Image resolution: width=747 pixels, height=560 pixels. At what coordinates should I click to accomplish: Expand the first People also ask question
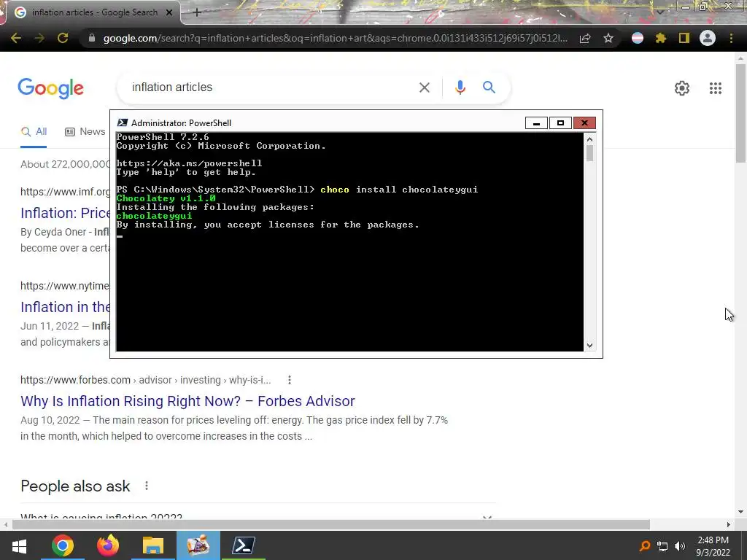click(x=258, y=517)
